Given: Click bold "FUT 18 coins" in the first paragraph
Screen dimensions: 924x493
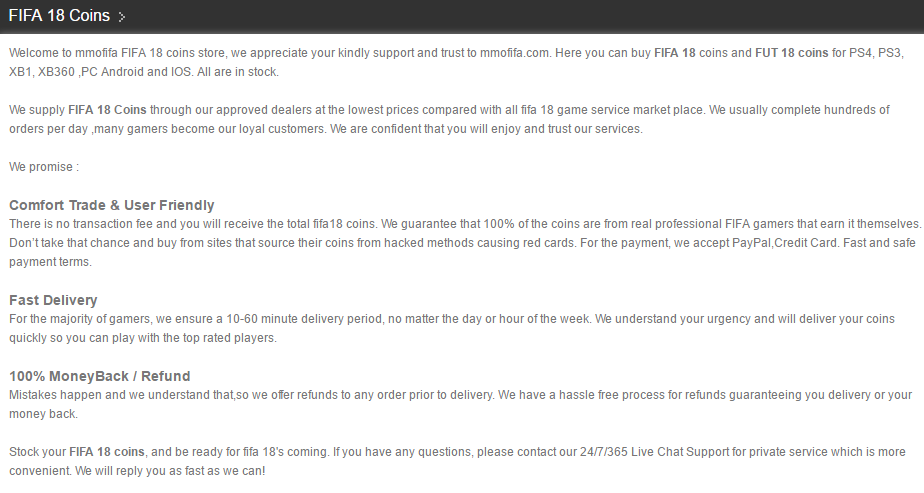Looking at the screenshot, I should (x=791, y=53).
